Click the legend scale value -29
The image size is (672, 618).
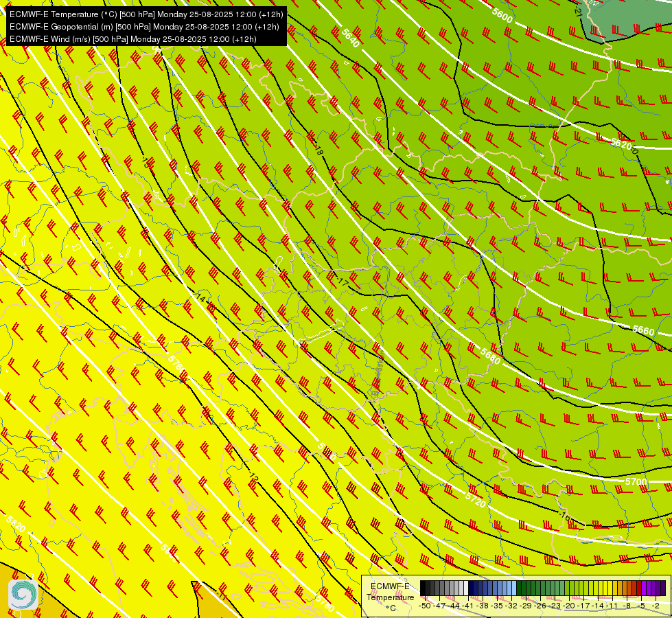[526, 606]
